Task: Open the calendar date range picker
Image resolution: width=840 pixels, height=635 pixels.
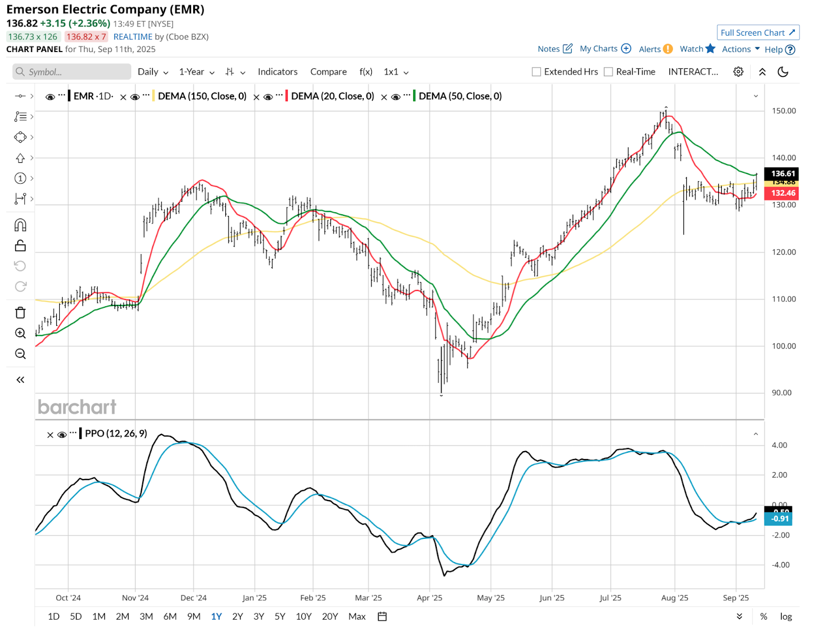Action: coord(382,617)
